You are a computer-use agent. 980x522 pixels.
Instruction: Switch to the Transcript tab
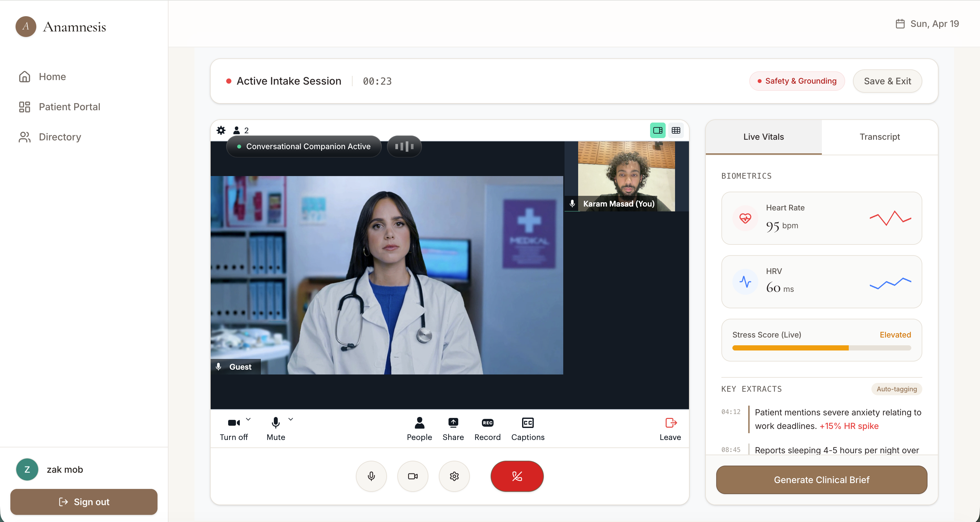coord(879,137)
